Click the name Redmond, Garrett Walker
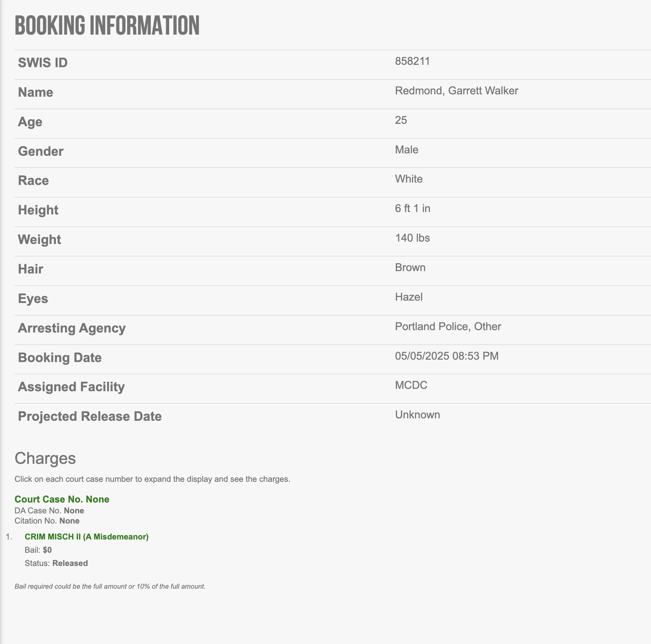 point(456,91)
